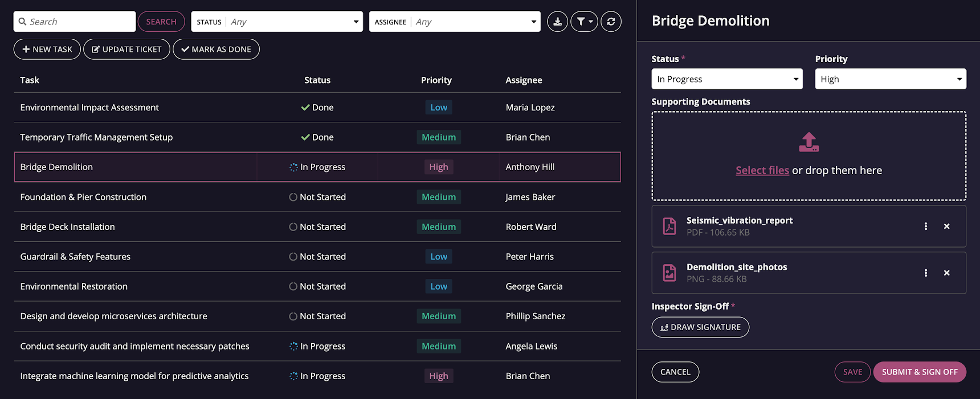Image resolution: width=980 pixels, height=399 pixels.
Task: Open options menu for Demolition_site_photos
Action: [925, 273]
